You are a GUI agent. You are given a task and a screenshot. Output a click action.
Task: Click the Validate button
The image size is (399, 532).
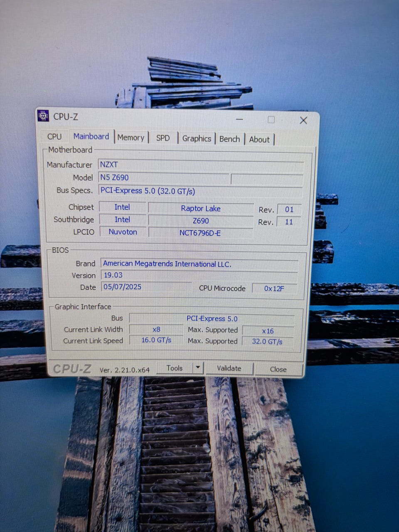coord(229,368)
